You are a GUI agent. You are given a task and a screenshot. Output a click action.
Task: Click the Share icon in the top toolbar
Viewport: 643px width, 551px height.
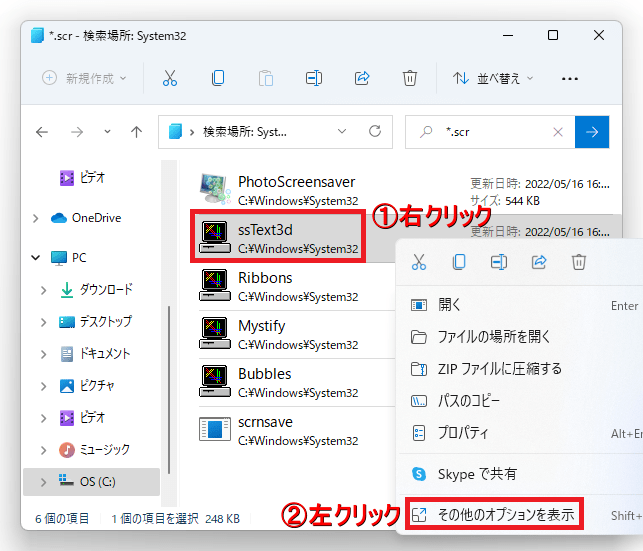click(x=362, y=78)
